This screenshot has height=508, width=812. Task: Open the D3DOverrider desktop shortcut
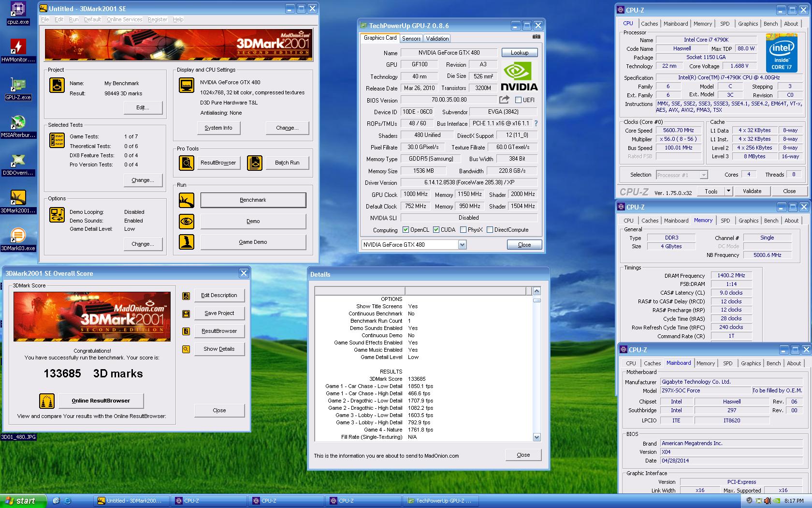pyautogui.click(x=18, y=164)
